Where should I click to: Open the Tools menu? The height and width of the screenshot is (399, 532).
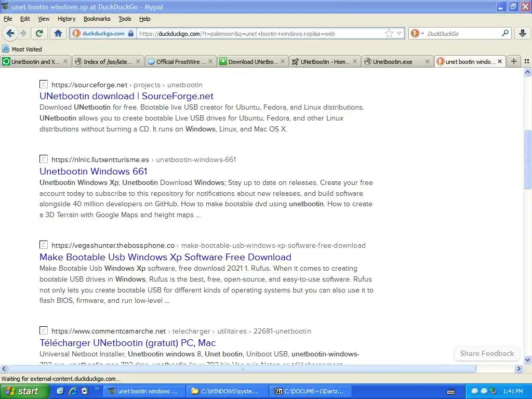[125, 19]
